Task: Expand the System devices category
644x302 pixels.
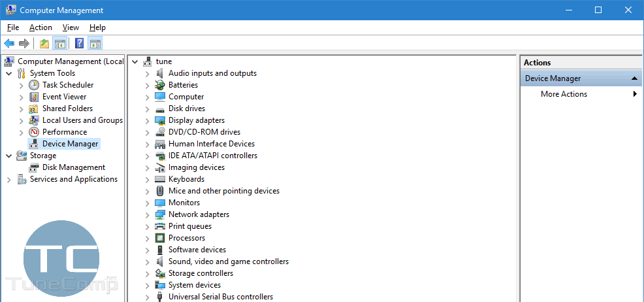Action: 147,286
